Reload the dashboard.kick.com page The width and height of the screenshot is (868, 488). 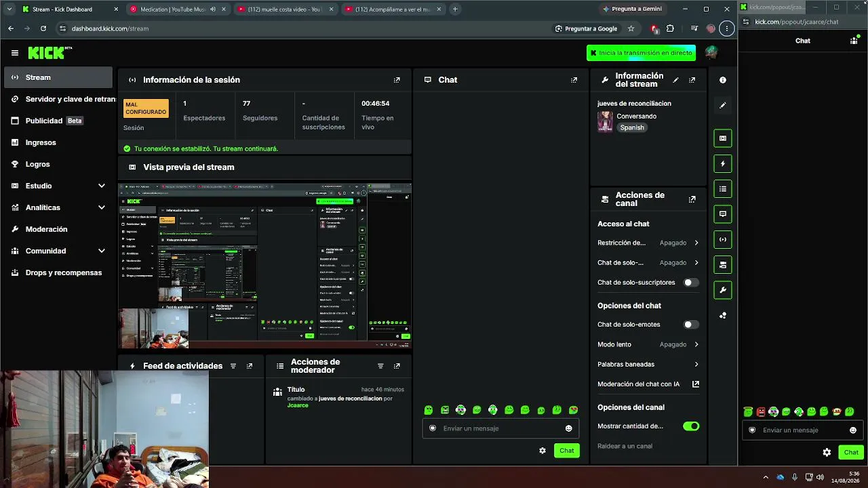tap(43, 28)
